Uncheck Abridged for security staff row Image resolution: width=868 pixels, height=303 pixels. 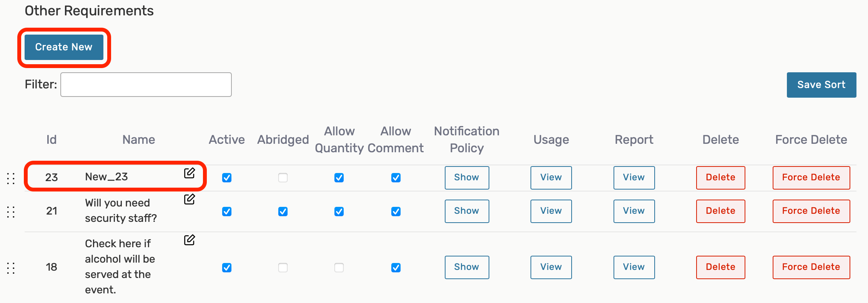pyautogui.click(x=283, y=211)
